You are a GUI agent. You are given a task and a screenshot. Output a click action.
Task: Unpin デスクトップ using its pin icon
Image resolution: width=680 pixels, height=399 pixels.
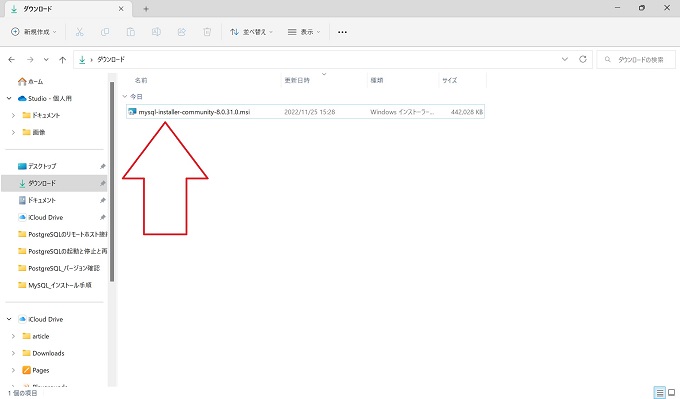[103, 166]
